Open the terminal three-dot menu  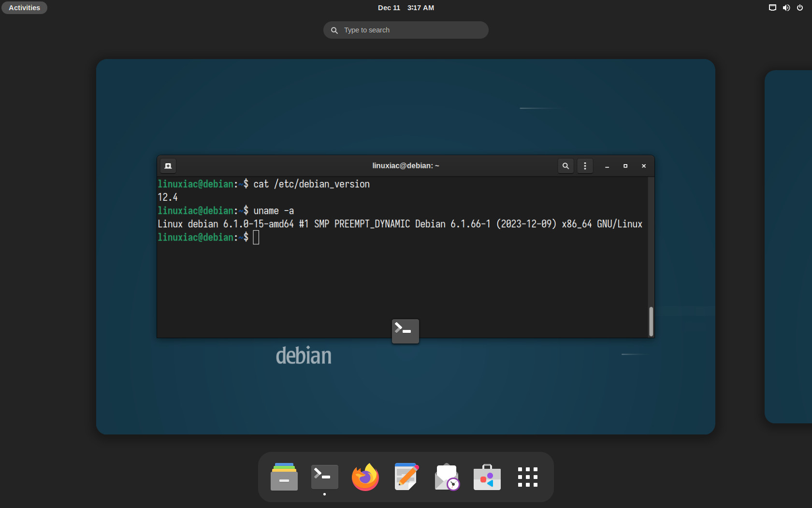(x=585, y=166)
